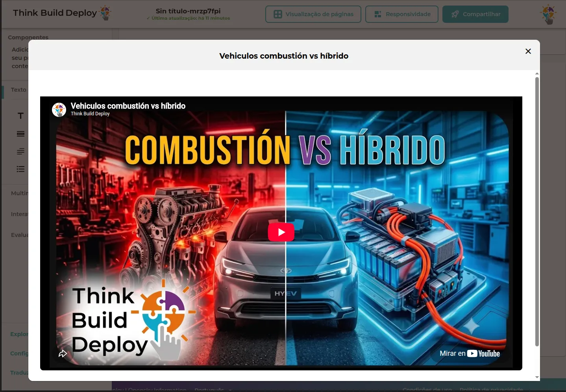Select the heavy-lines text block icon
Screen dimensions: 566x392
click(x=21, y=134)
